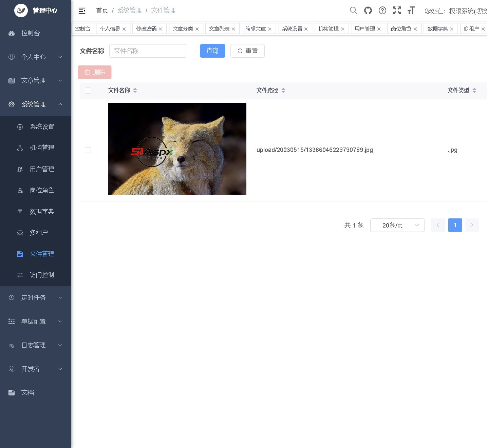Sort the table by 文件路径 column

283,91
